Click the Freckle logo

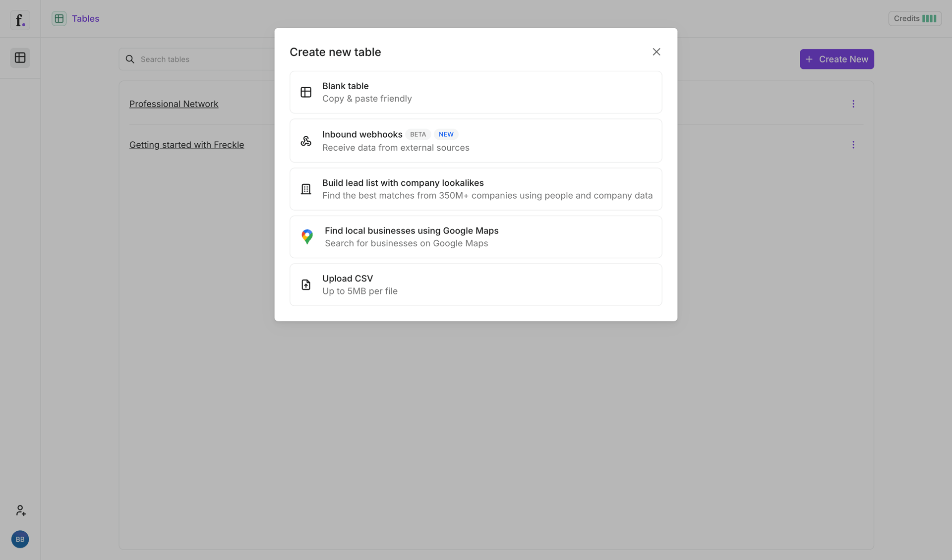click(20, 20)
